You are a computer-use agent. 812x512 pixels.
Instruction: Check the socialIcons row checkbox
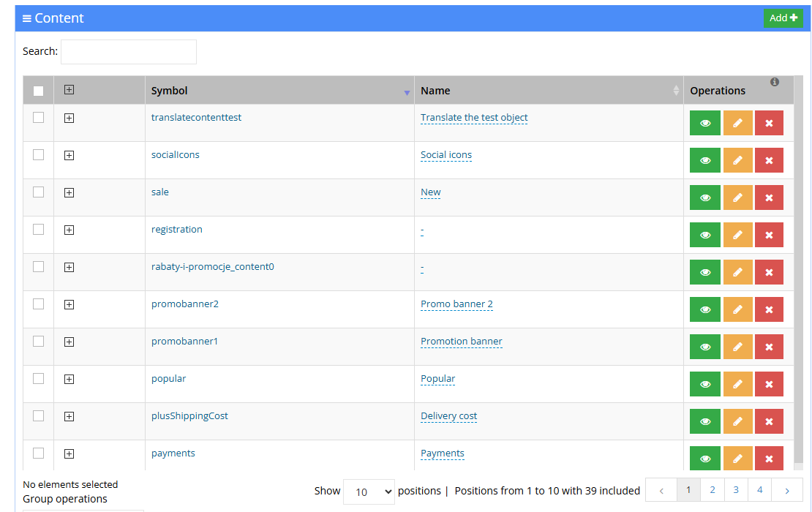point(38,155)
